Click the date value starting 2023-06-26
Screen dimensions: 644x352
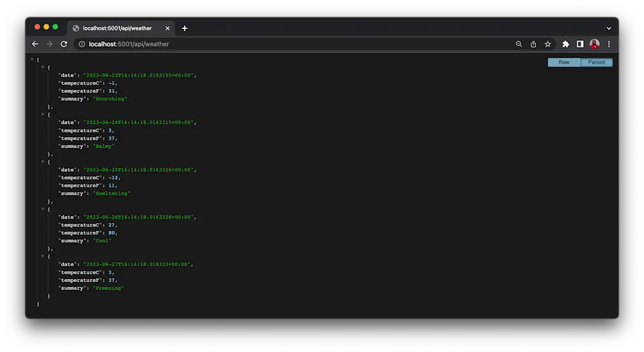tap(139, 217)
